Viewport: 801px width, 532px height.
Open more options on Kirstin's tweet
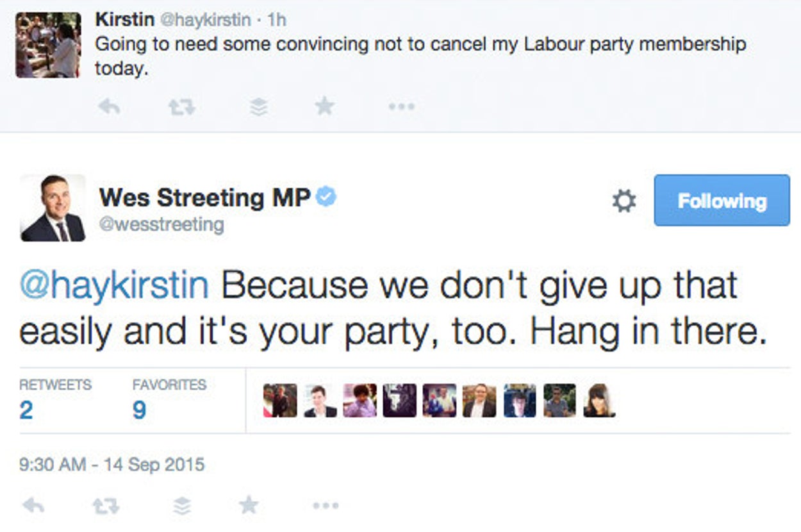click(402, 107)
